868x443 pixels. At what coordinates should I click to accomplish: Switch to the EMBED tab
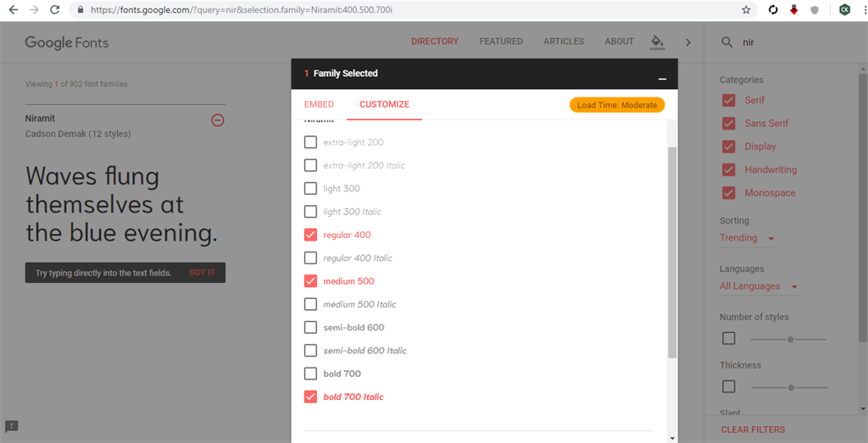[319, 104]
